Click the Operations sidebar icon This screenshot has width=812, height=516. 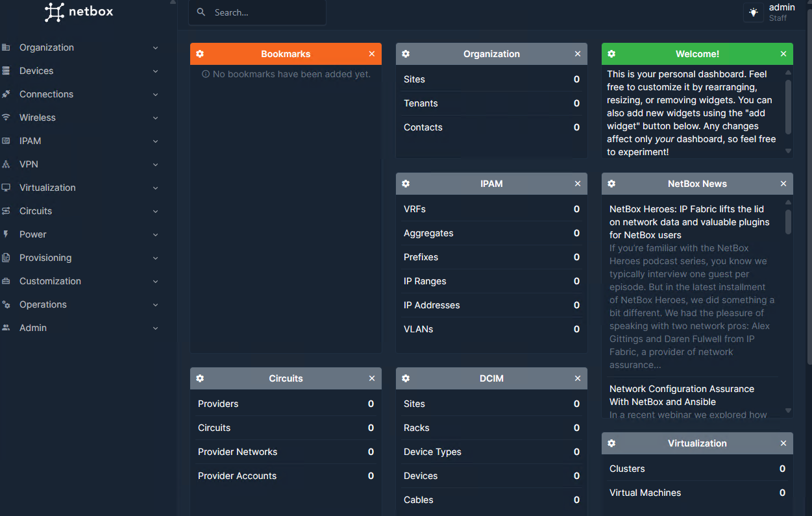[6, 304]
